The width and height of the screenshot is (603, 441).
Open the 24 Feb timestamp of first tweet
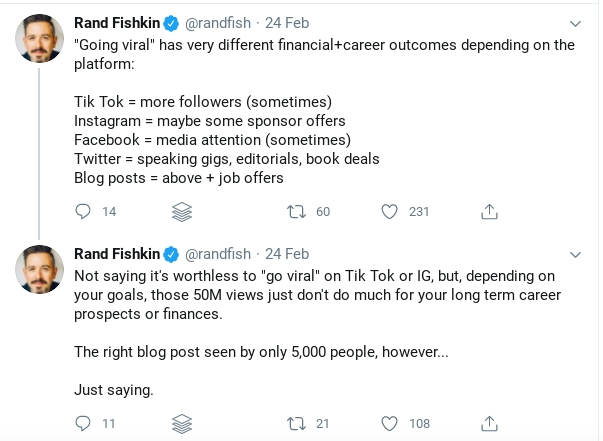287,22
